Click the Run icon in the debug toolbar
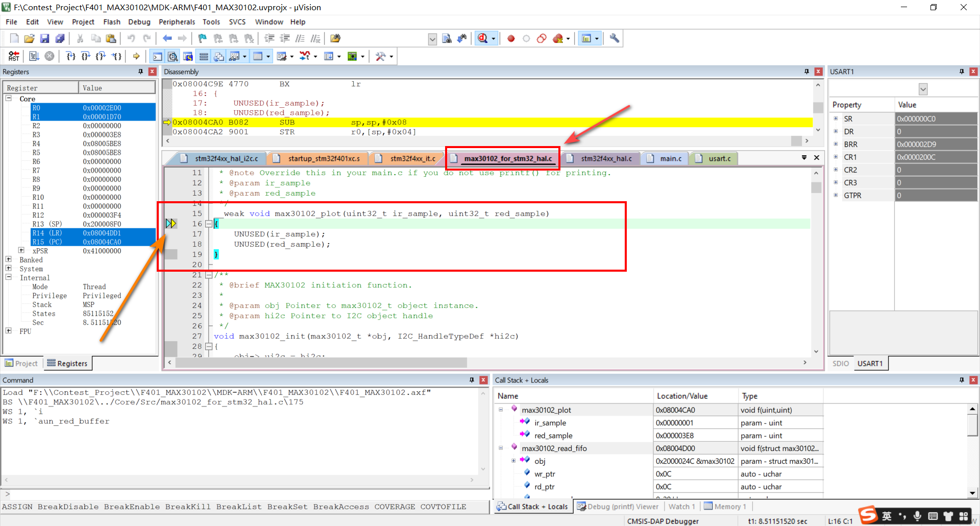Viewport: 980px width, 526px height. tap(34, 56)
